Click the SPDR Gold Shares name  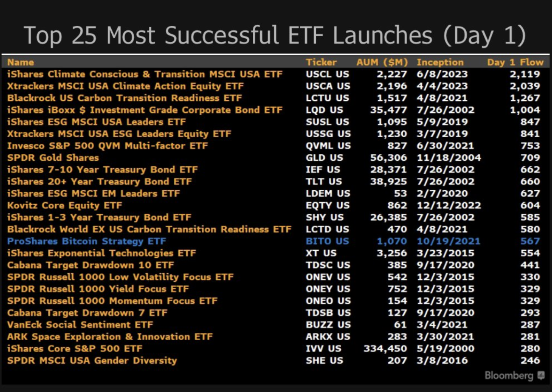(53, 158)
